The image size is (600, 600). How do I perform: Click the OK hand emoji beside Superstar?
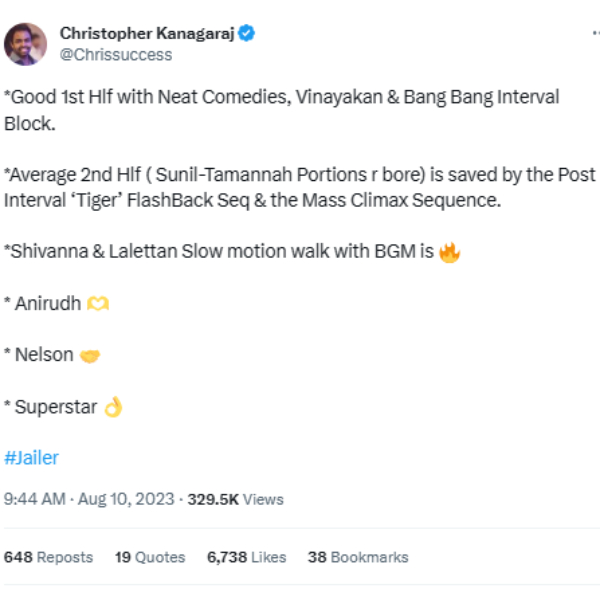coord(113,407)
